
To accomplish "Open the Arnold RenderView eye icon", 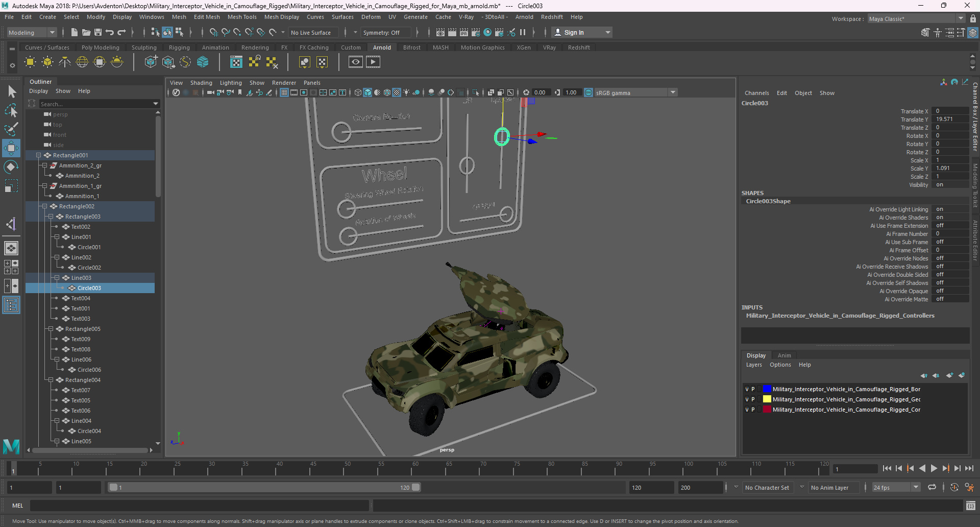I will point(356,62).
